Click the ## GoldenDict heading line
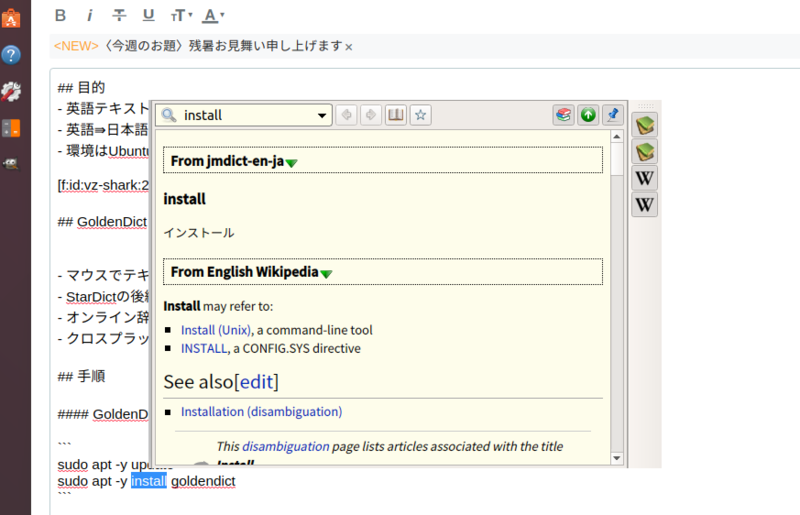Image resolution: width=800 pixels, height=515 pixels. pyautogui.click(x=102, y=222)
